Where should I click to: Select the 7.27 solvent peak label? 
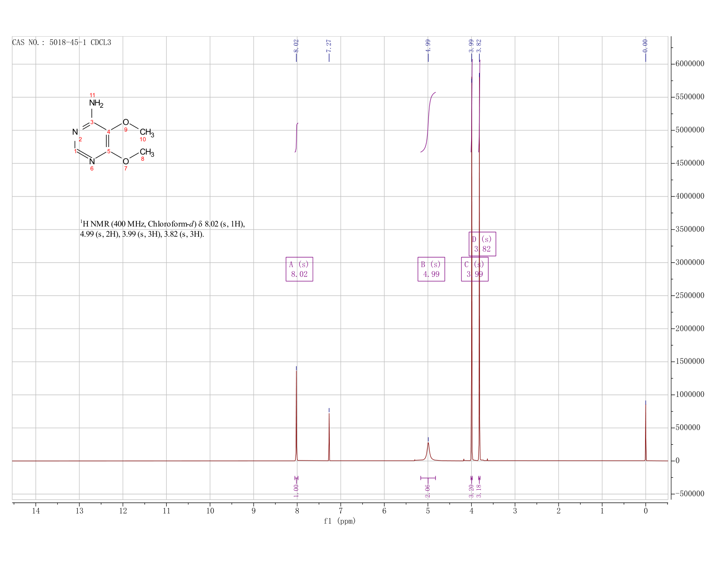pyautogui.click(x=329, y=46)
